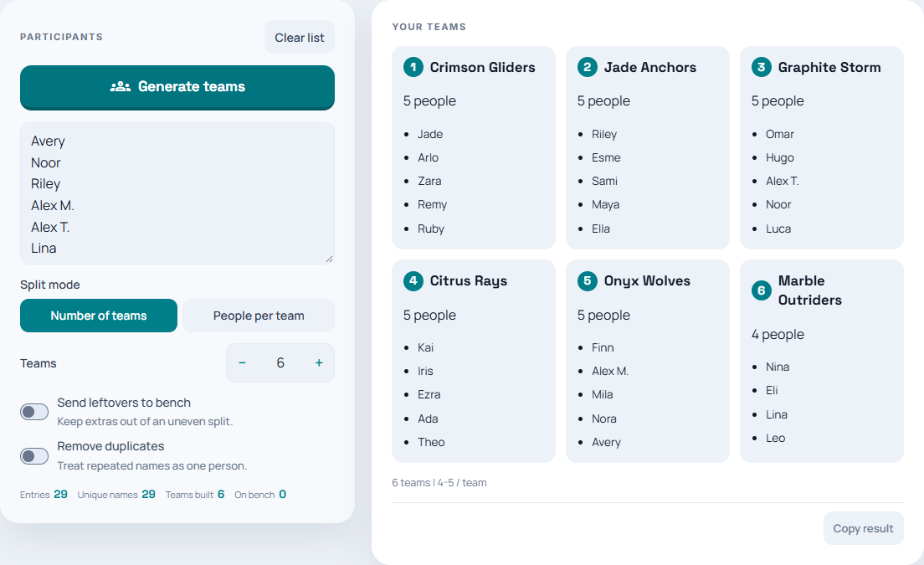Click number badge 5 on Onyx Wolves
924x565 pixels.
pos(587,280)
